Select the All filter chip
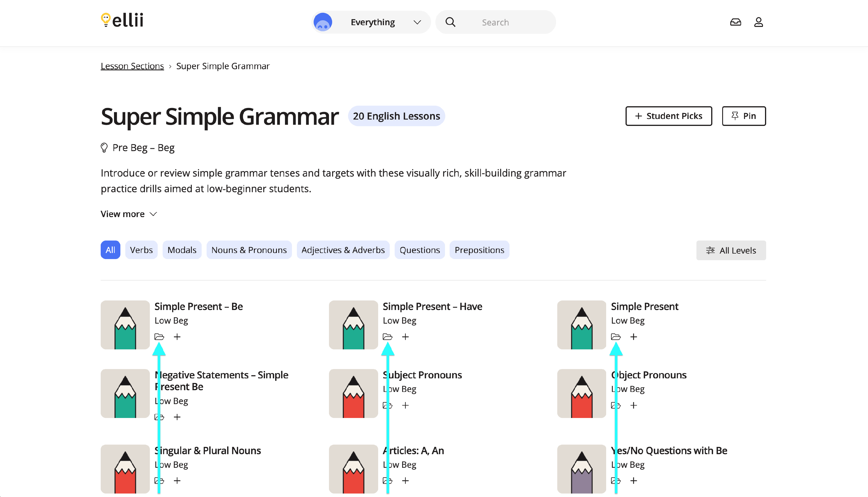The height and width of the screenshot is (497, 868). coord(110,250)
